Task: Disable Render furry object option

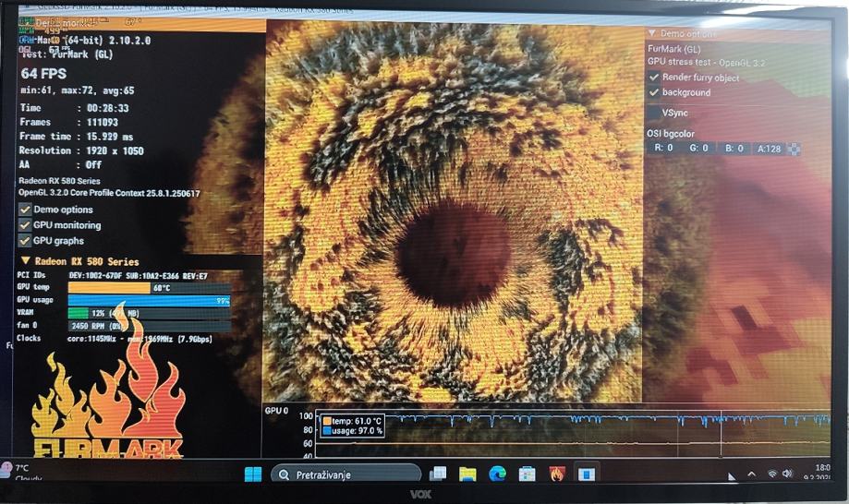Action: point(654,78)
